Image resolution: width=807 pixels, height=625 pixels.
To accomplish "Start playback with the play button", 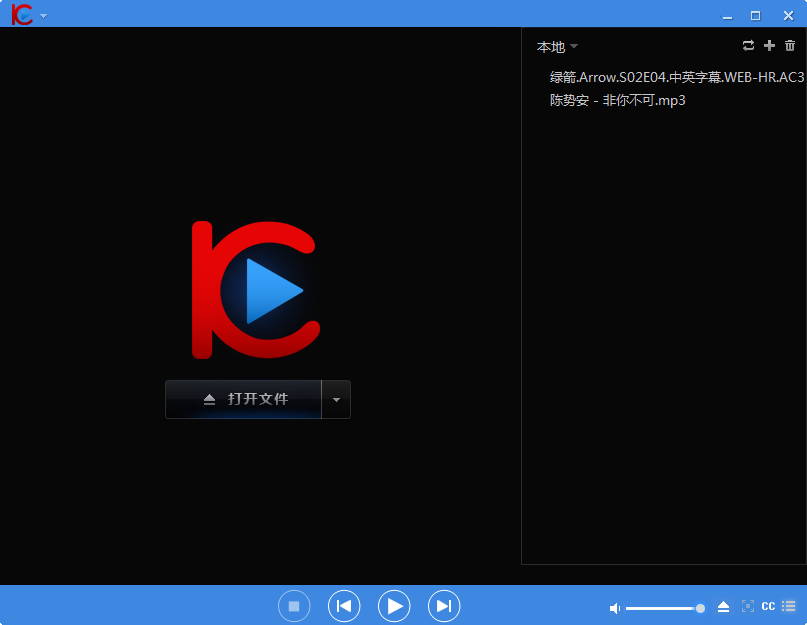I will pos(394,606).
